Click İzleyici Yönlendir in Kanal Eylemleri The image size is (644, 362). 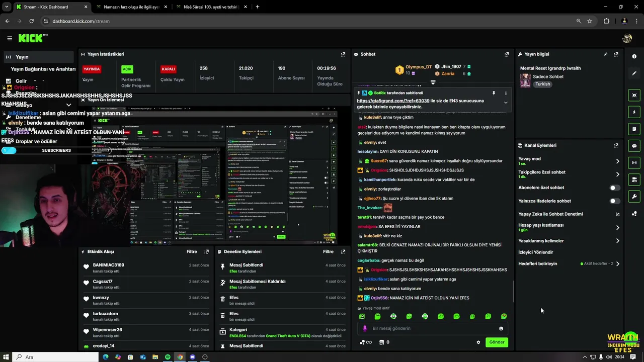click(x=536, y=252)
